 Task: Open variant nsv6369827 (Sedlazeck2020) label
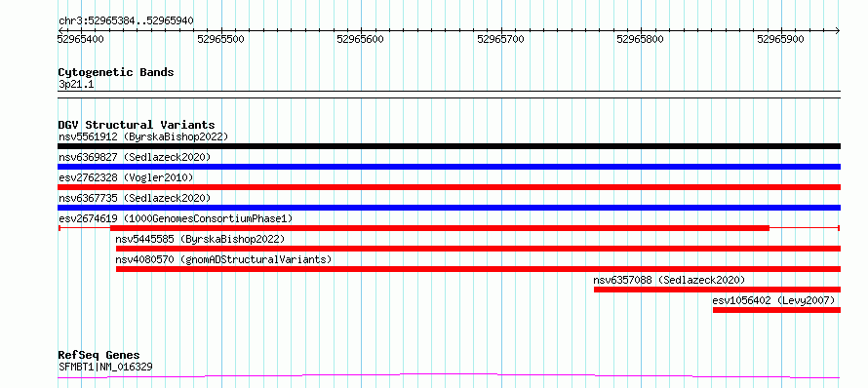pyautogui.click(x=135, y=157)
